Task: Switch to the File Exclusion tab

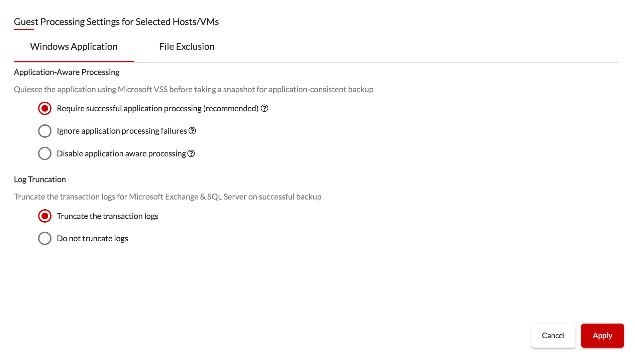Action: pos(187,46)
